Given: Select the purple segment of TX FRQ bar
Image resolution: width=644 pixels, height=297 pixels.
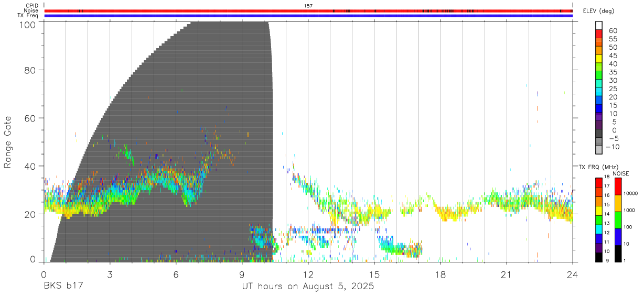Looking at the screenshot, I should 598,248.
